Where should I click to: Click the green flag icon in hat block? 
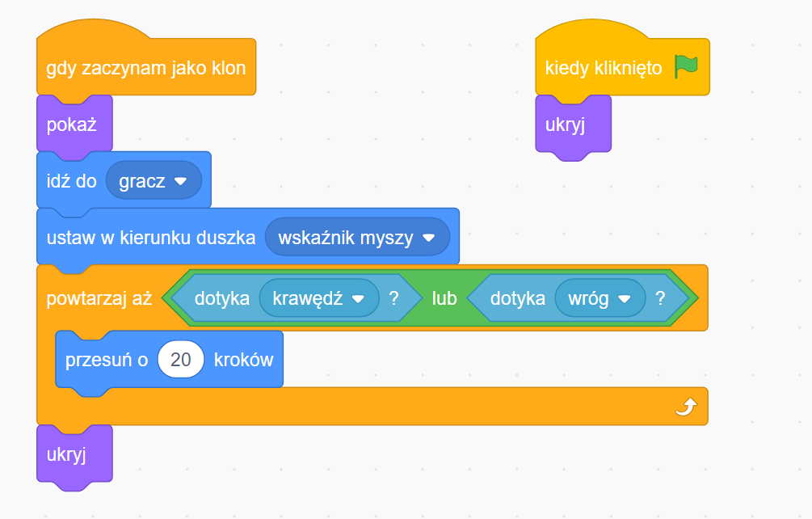click(686, 67)
